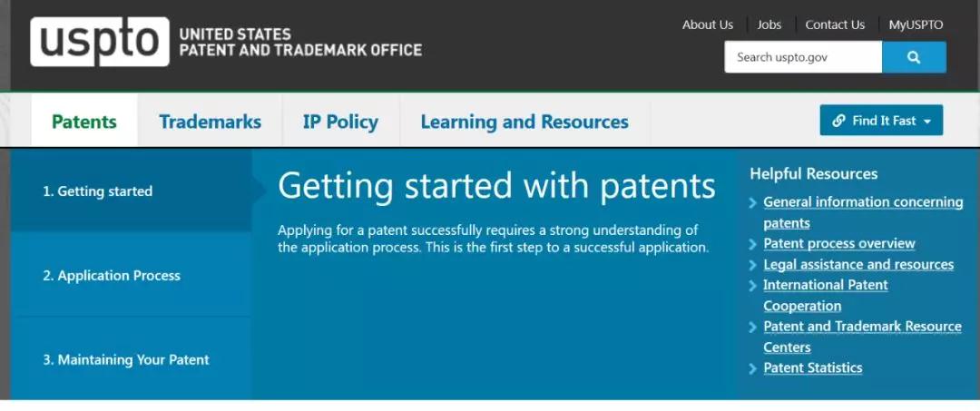Type in the Search uspto.gov field

point(803,57)
